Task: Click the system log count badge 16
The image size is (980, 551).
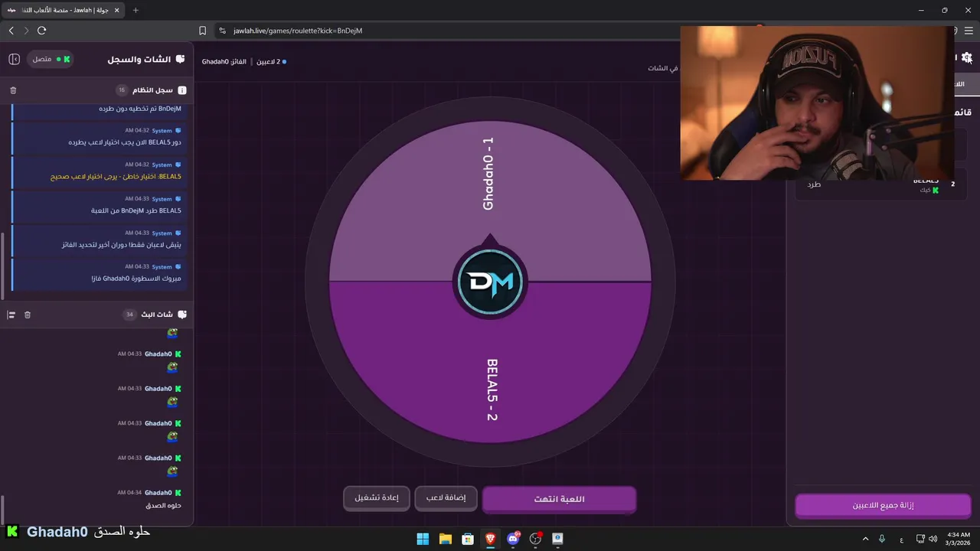Action: click(x=121, y=90)
